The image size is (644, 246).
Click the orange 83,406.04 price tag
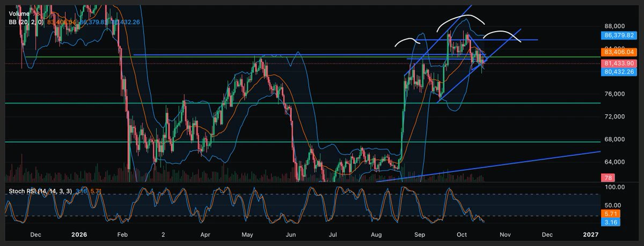pyautogui.click(x=619, y=52)
